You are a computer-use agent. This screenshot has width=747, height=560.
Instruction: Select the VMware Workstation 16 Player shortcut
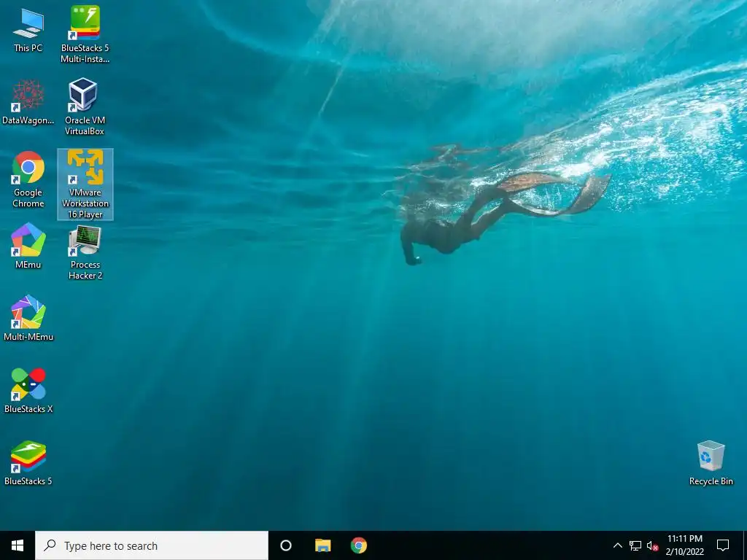pos(85,184)
